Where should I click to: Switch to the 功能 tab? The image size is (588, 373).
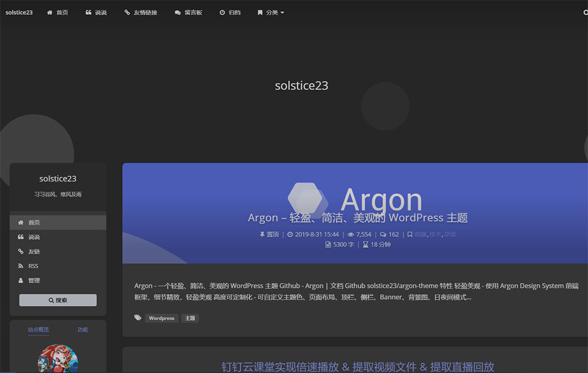(x=82, y=330)
